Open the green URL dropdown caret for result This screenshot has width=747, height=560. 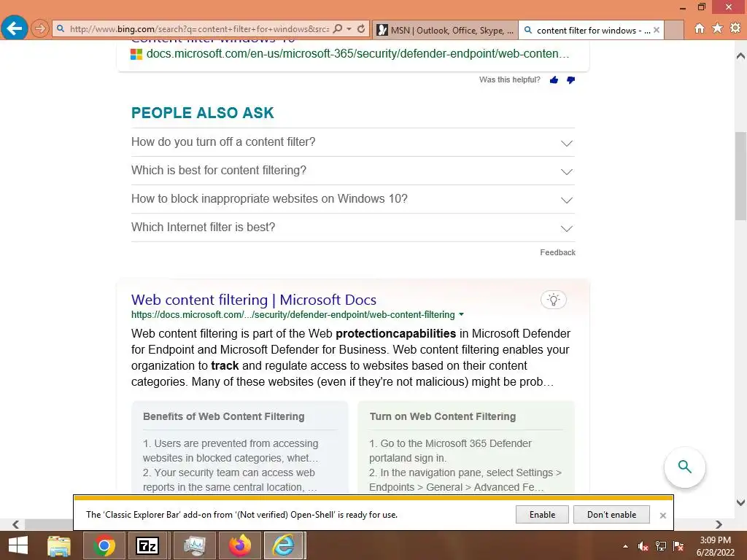[x=461, y=315]
